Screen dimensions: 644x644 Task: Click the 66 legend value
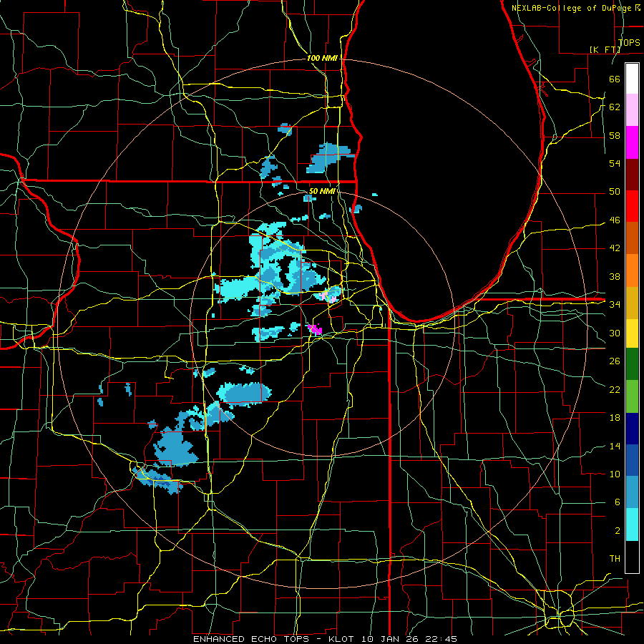point(615,79)
